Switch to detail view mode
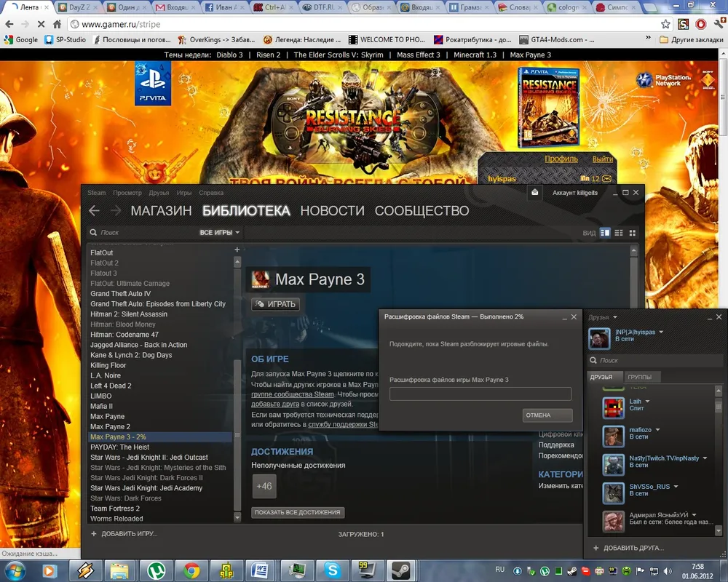The image size is (728, 582). 605,233
